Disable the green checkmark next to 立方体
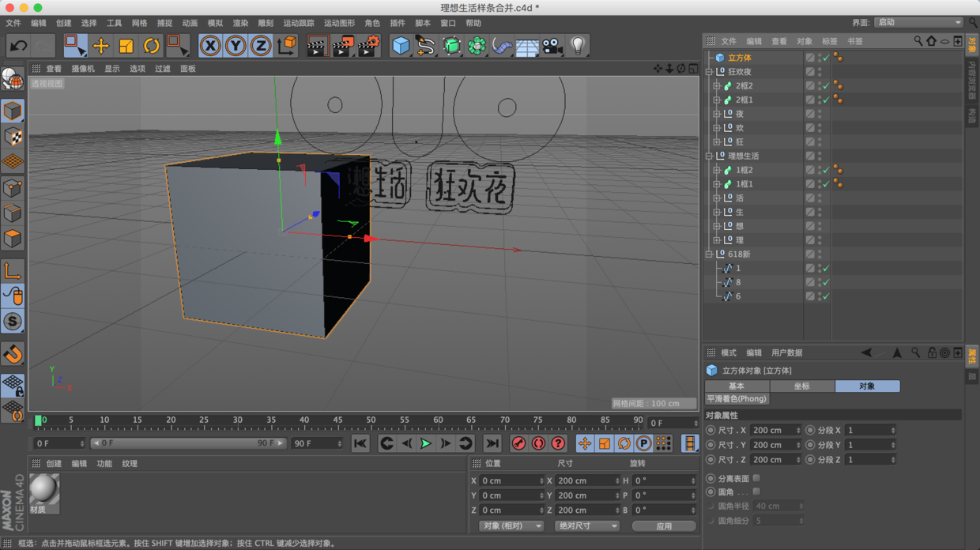 pyautogui.click(x=825, y=57)
